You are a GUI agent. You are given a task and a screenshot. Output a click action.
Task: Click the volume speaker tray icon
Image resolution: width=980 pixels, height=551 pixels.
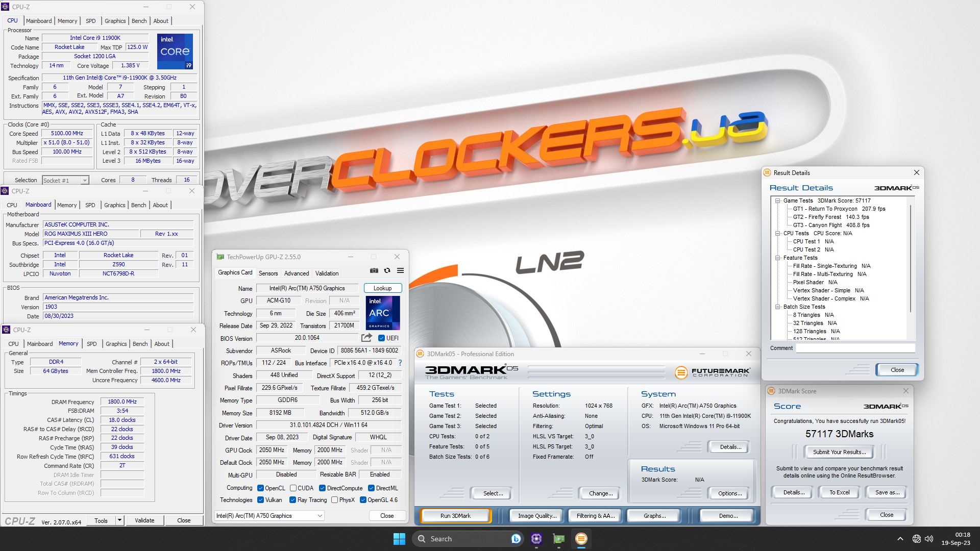click(929, 539)
